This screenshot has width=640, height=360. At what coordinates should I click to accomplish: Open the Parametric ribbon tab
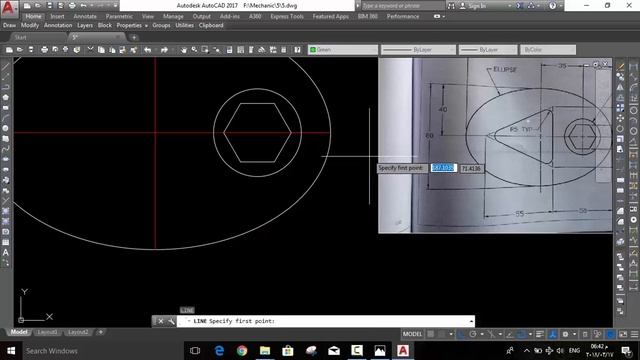point(119,16)
